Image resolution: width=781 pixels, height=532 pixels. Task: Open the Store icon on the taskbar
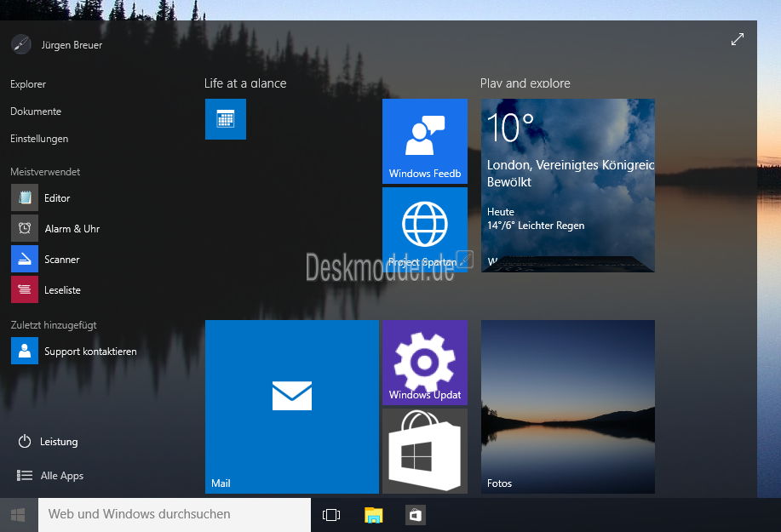[x=416, y=515]
